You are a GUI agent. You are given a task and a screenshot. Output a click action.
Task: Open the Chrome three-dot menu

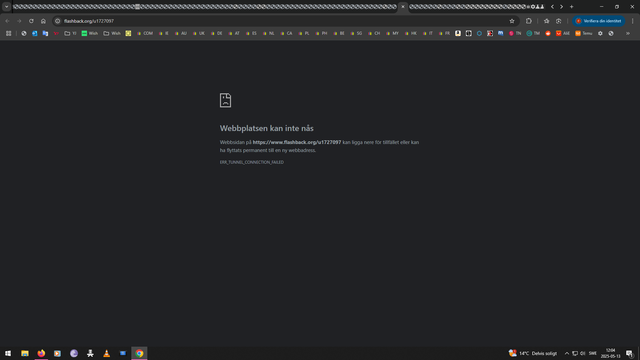coord(633,21)
